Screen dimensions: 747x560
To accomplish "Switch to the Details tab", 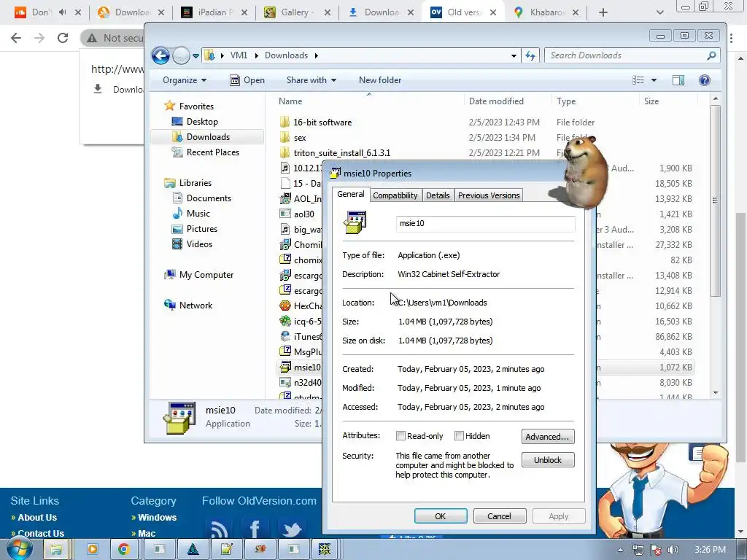I will coord(438,195).
